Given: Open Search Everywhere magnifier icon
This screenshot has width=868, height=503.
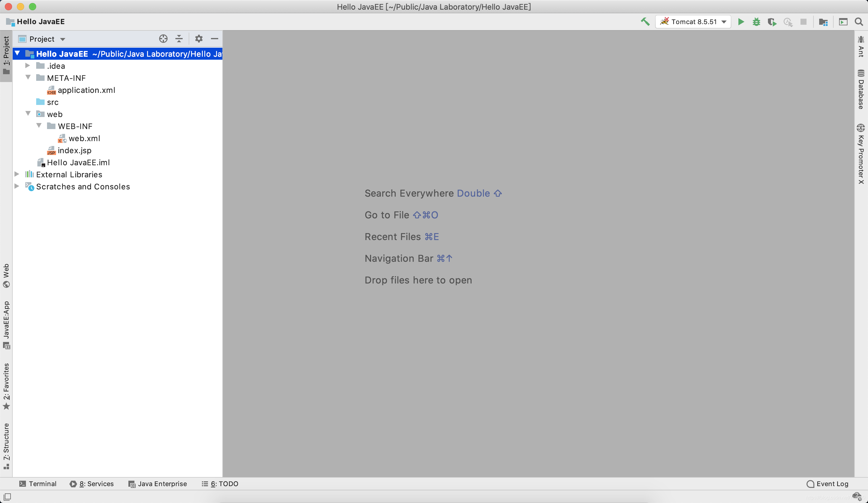Looking at the screenshot, I should pos(859,22).
